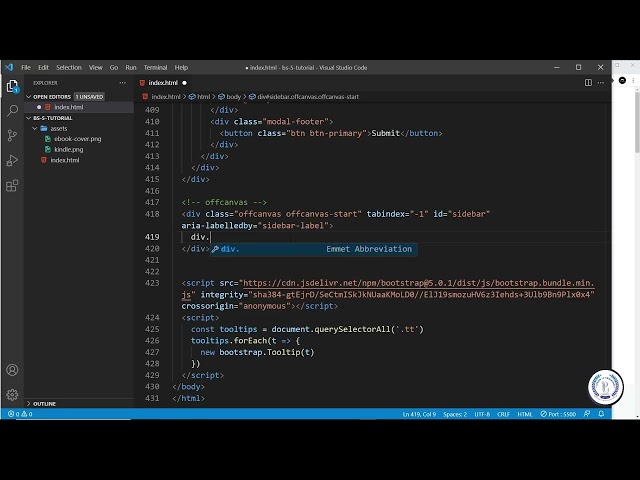Collapse the assets folder chevron

click(x=35, y=128)
